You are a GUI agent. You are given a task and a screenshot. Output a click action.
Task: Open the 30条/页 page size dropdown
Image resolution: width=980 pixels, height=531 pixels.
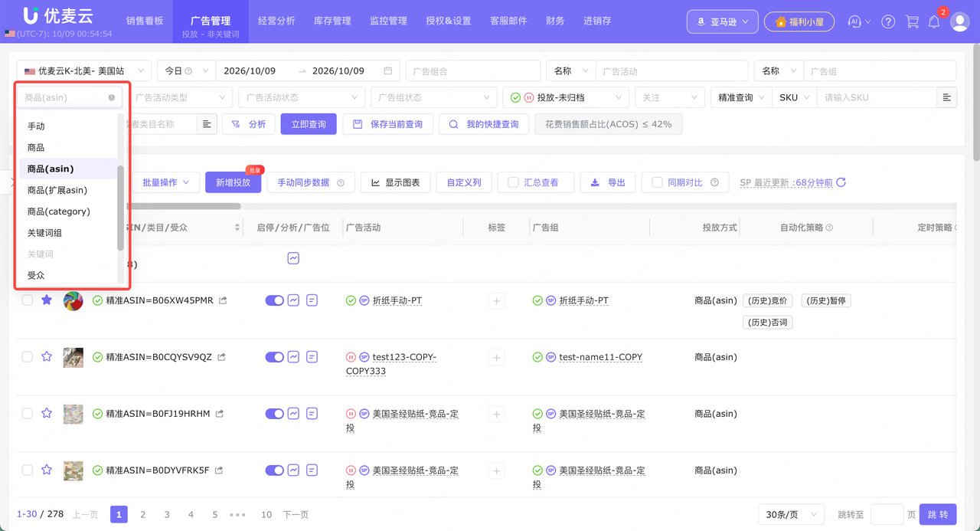point(791,514)
